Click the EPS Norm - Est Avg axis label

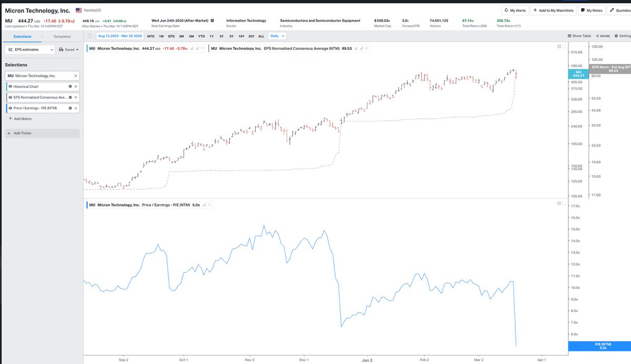point(610,69)
